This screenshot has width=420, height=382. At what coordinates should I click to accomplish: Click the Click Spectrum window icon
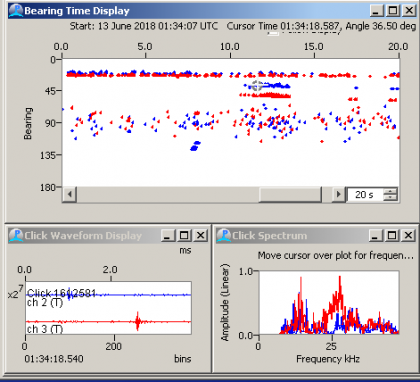click(224, 235)
